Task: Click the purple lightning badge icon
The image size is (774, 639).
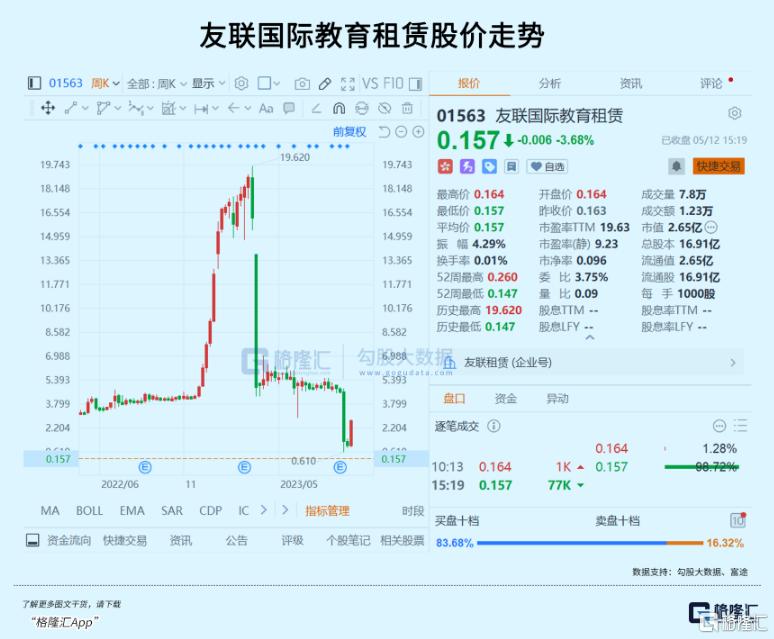Action: pyautogui.click(x=467, y=167)
